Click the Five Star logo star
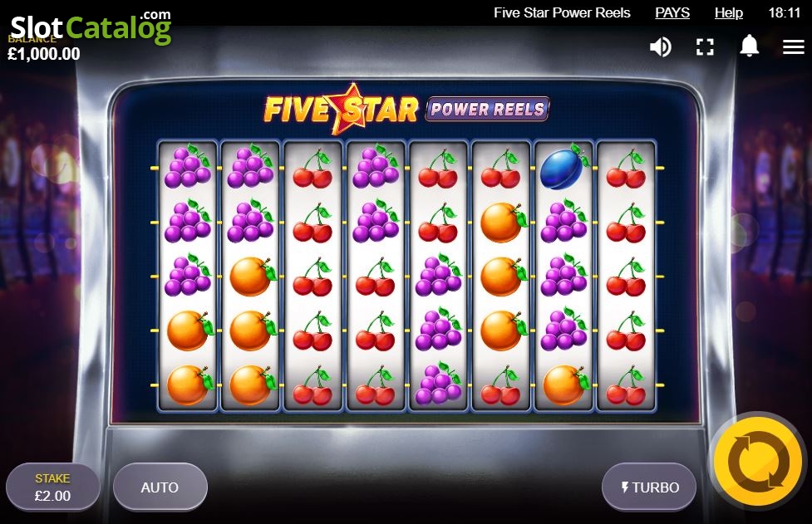 pos(352,108)
